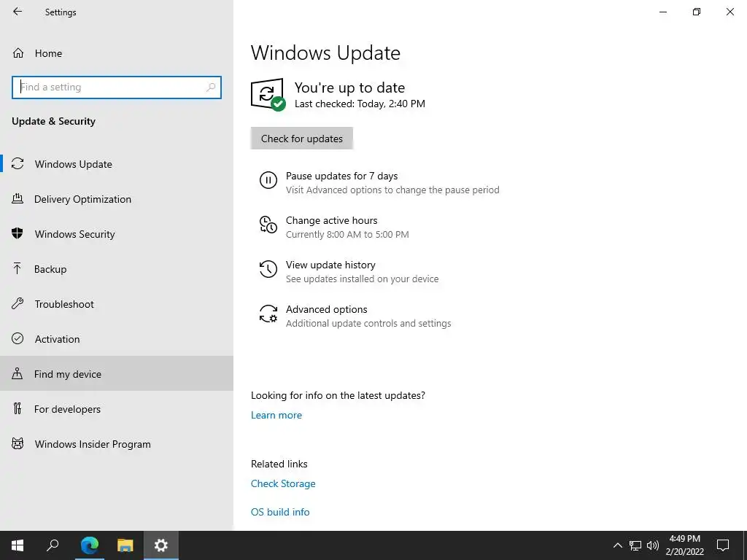Click the Activation checkmark circle icon
The image size is (747, 560).
click(x=18, y=338)
